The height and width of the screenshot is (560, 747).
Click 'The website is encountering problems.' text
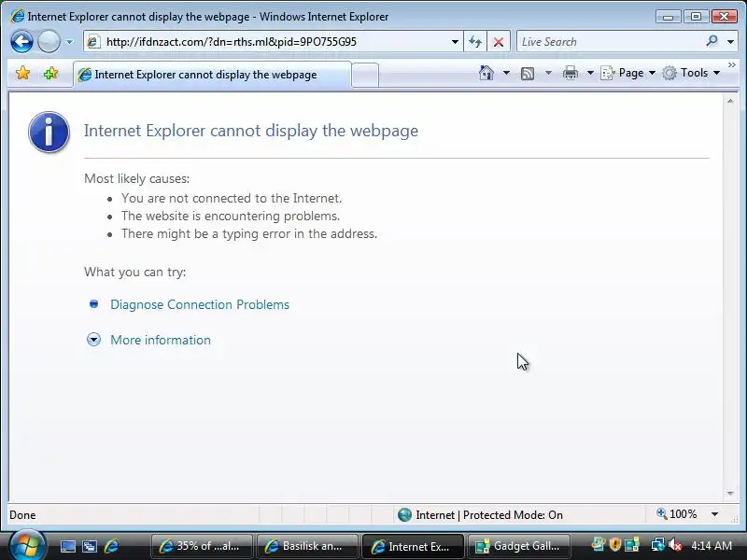231,217
